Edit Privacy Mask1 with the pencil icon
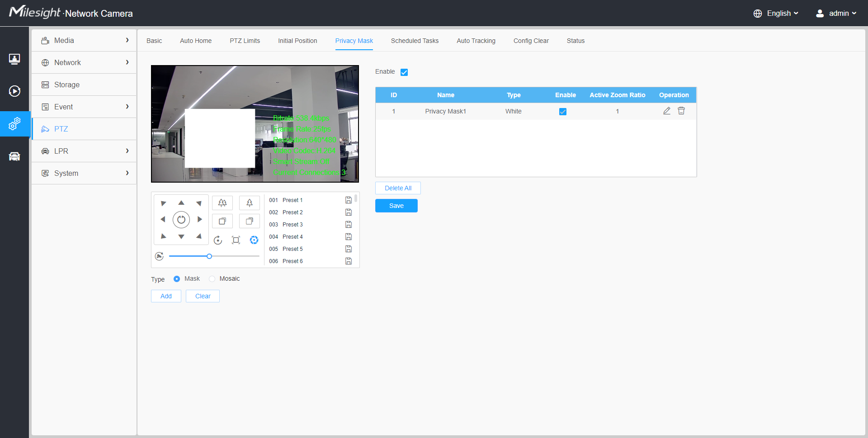The width and height of the screenshot is (868, 438). click(667, 111)
